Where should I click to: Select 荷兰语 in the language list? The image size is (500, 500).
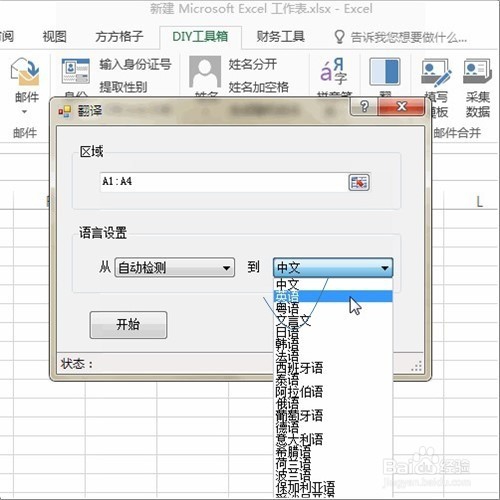click(333, 463)
